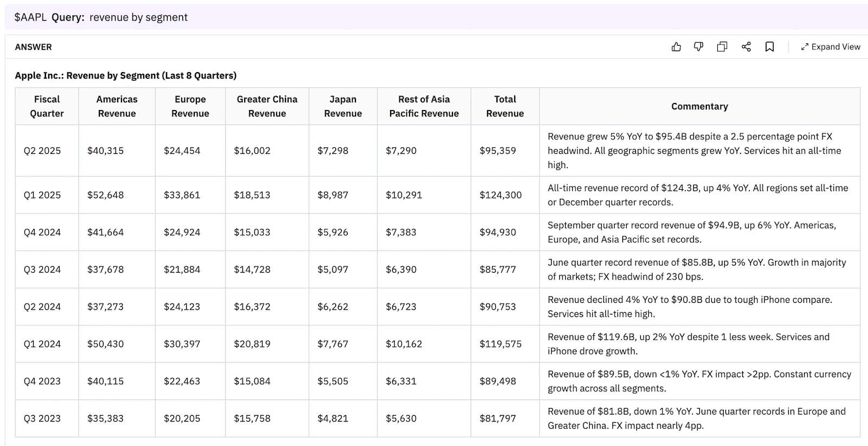868x446 pixels.
Task: Click the revenue by segment query field
Action: pyautogui.click(x=138, y=17)
